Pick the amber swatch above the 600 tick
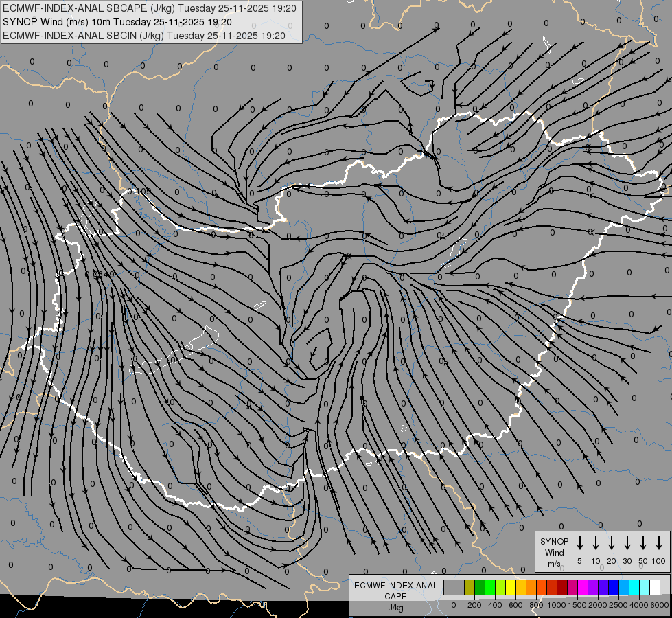Image resolution: width=672 pixels, height=618 pixels. tap(521, 587)
